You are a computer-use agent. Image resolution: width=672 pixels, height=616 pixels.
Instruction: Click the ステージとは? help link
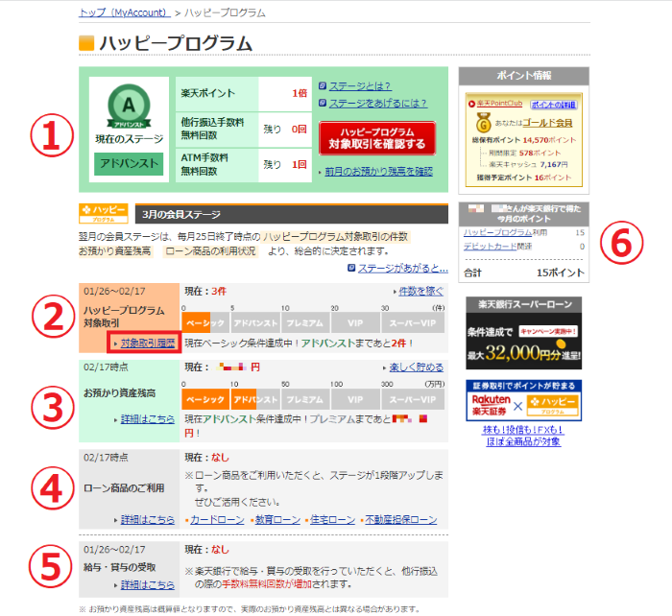pos(360,86)
